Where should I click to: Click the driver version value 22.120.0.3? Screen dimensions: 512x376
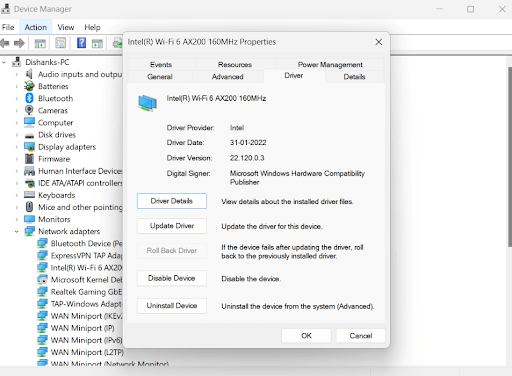(247, 158)
